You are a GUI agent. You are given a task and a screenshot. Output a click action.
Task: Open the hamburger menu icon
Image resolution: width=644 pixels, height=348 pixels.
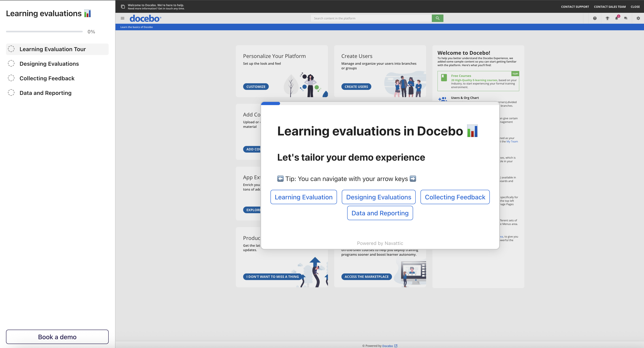[x=122, y=18]
